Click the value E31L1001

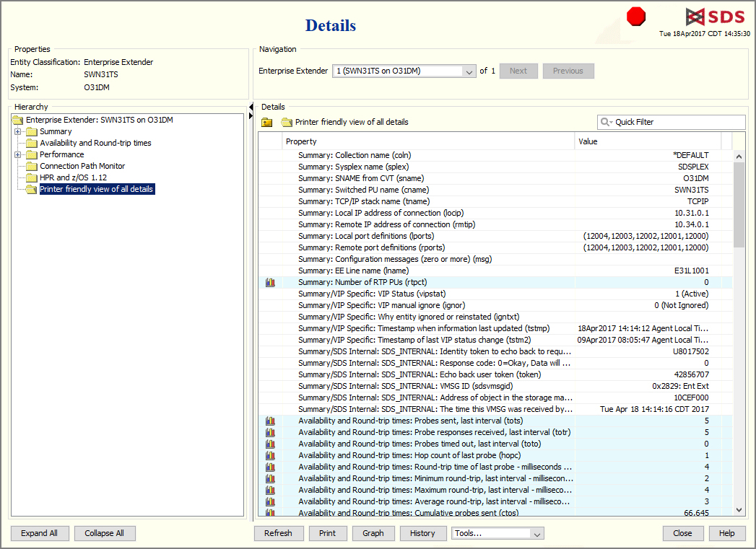692,271
